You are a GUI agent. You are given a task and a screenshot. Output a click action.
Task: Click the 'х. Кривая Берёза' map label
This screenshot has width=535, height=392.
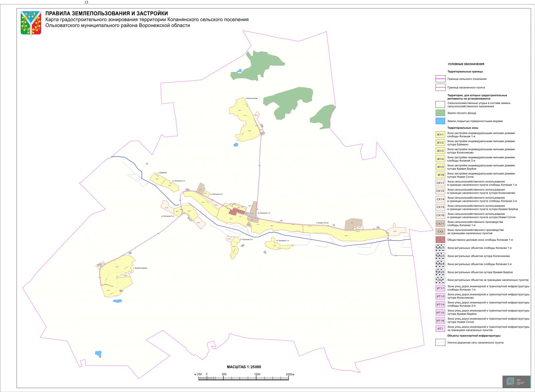[140, 268]
